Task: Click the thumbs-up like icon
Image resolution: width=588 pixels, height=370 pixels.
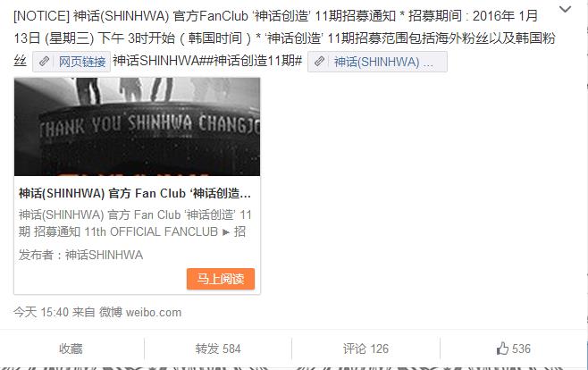Action: [502, 349]
